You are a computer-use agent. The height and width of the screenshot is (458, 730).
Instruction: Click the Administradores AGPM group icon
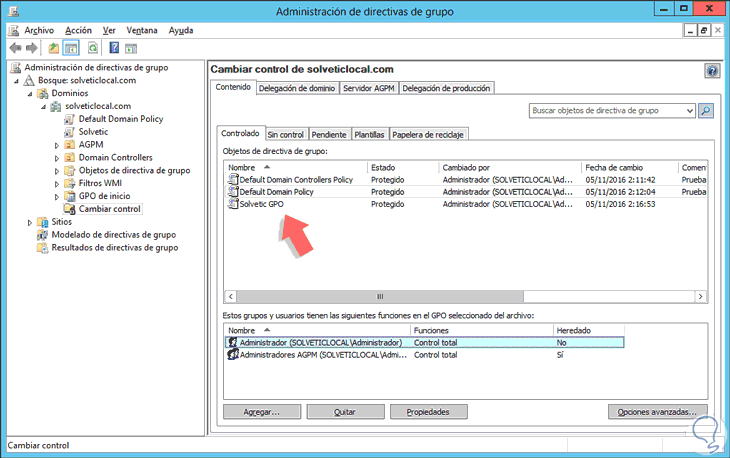tap(232, 355)
